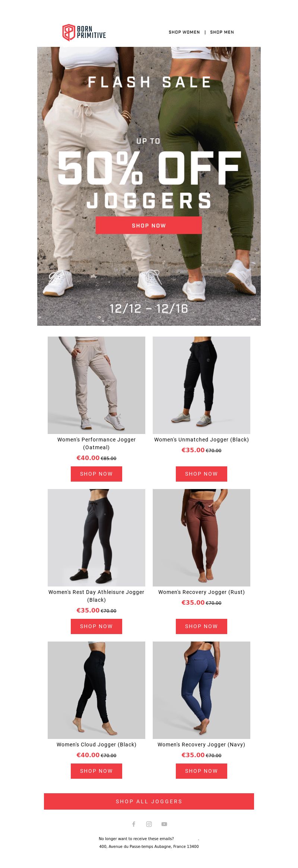
Task: Shop Now for Performance Jogger Oatmeal
Action: (96, 474)
